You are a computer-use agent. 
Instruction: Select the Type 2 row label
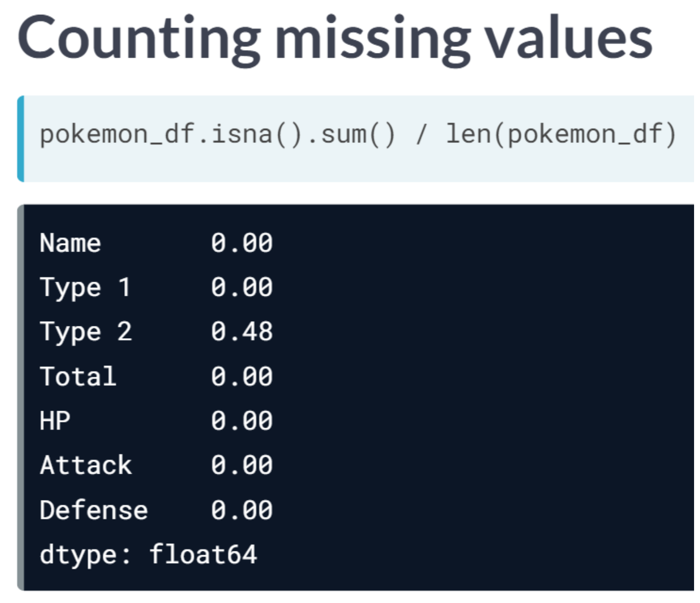click(x=86, y=332)
